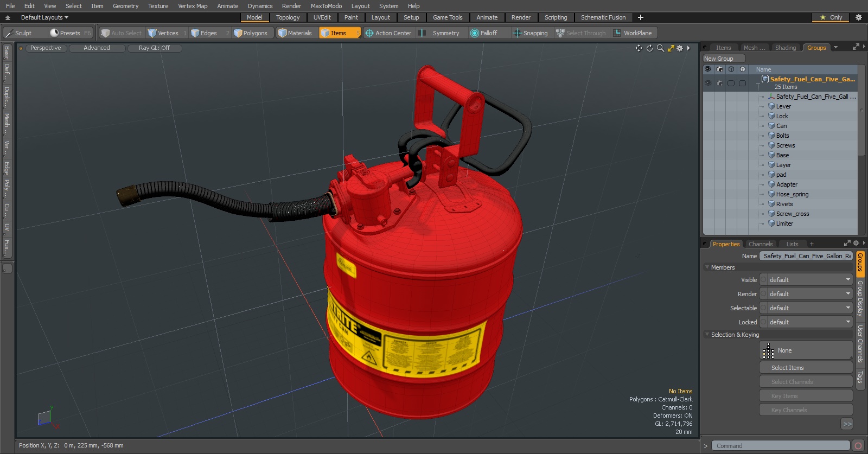Add a new layout tab with plus
The height and width of the screenshot is (454, 868).
(641, 17)
